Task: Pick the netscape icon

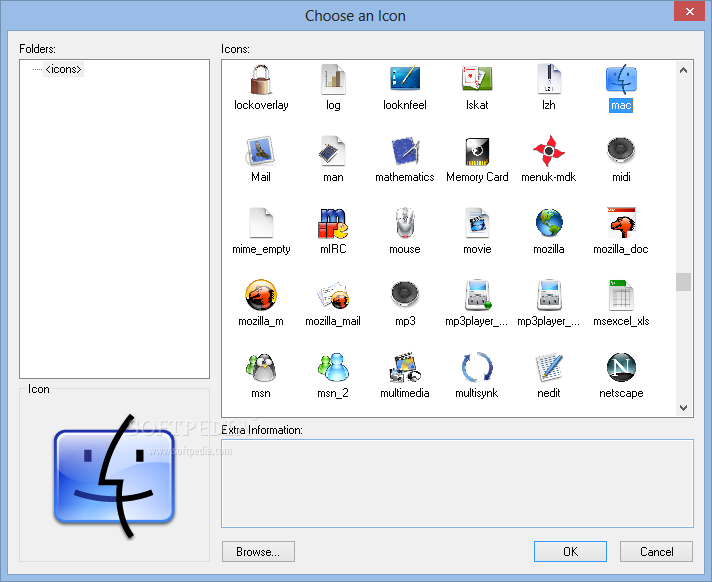Action: coord(621,367)
